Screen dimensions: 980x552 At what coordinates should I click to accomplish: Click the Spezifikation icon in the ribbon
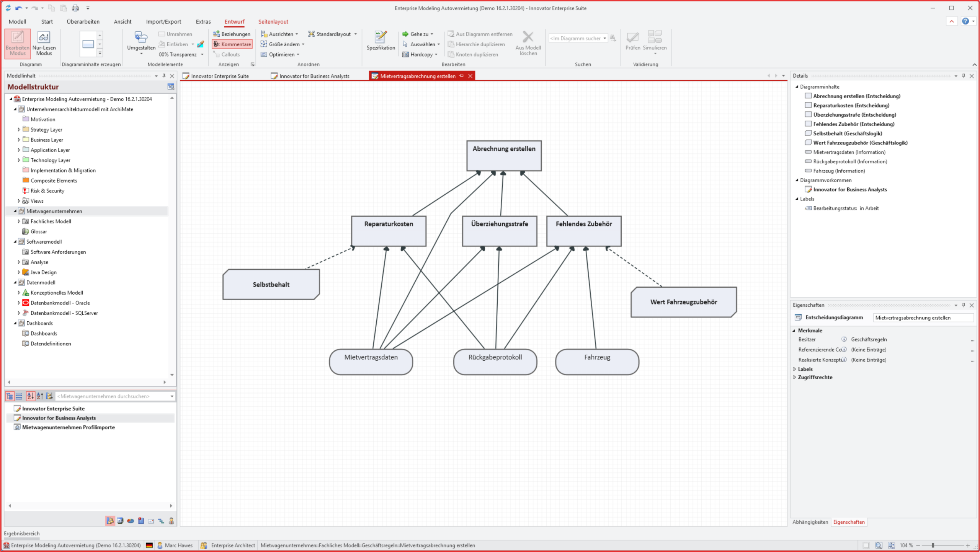point(381,37)
